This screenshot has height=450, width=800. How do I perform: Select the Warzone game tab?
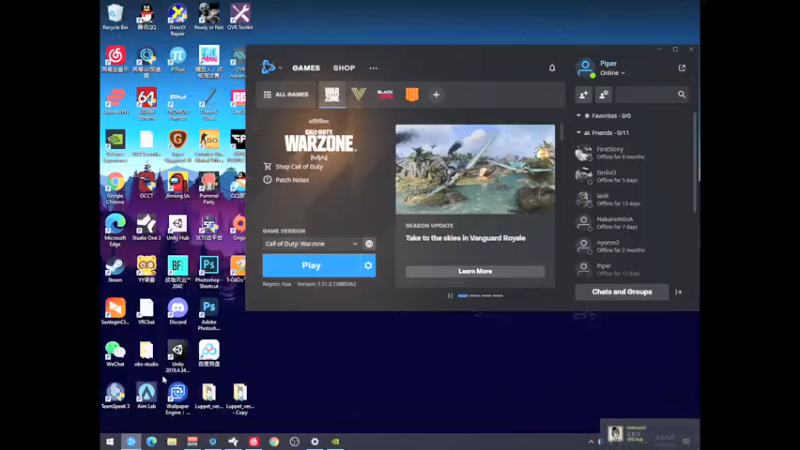[332, 94]
